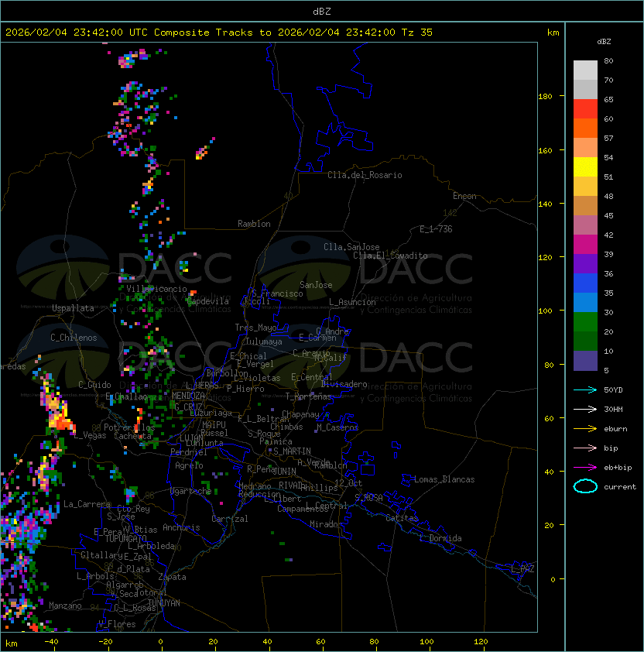This screenshot has height=652, width=644.
Task: Click the P_Hierro label
Action: pos(245,389)
